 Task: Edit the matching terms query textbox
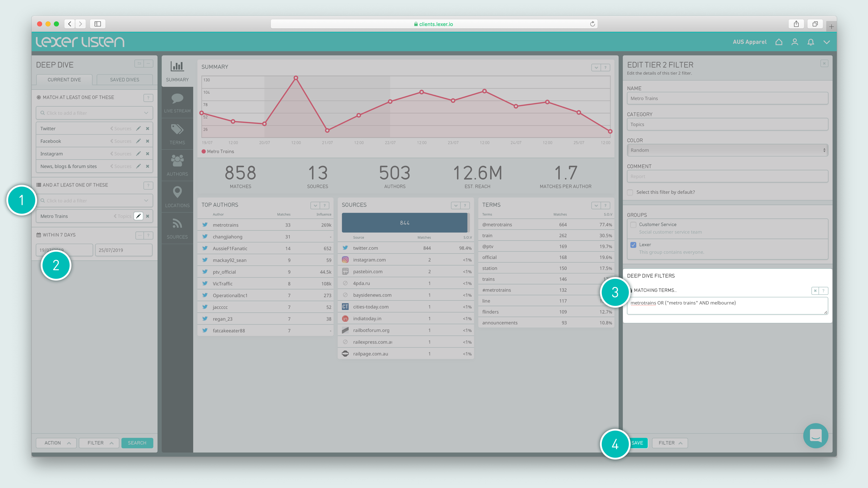(x=727, y=306)
